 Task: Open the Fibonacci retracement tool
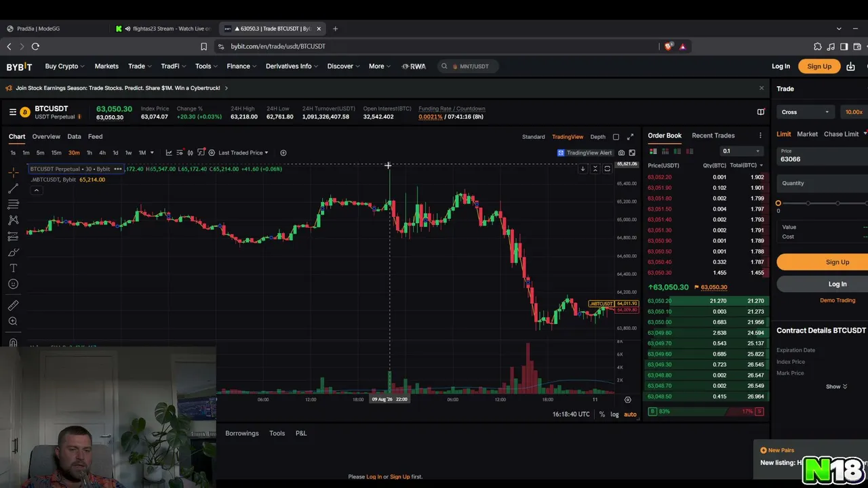(x=13, y=204)
